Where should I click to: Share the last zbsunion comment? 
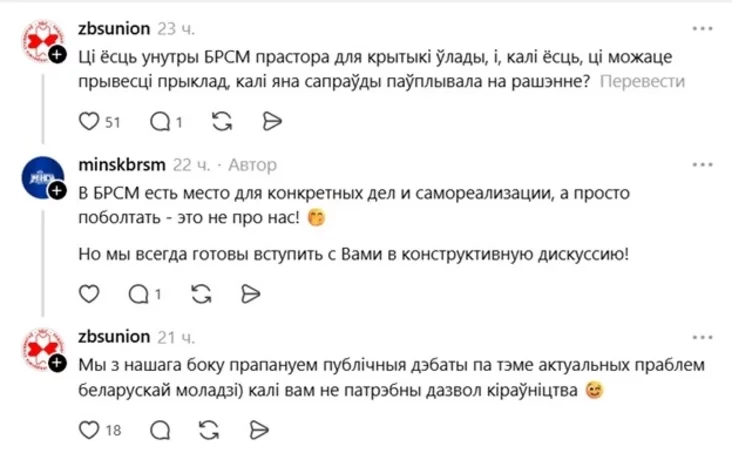[x=258, y=430]
